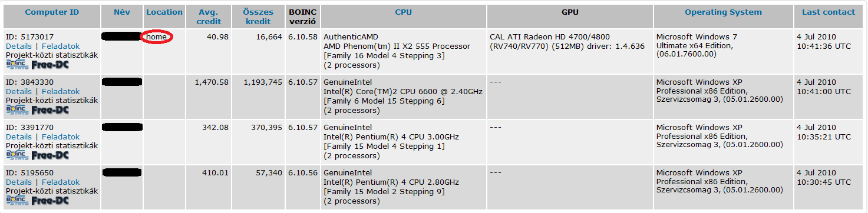This screenshot has width=868, height=213.
Task: Sort by the CPU column header
Action: (404, 12)
